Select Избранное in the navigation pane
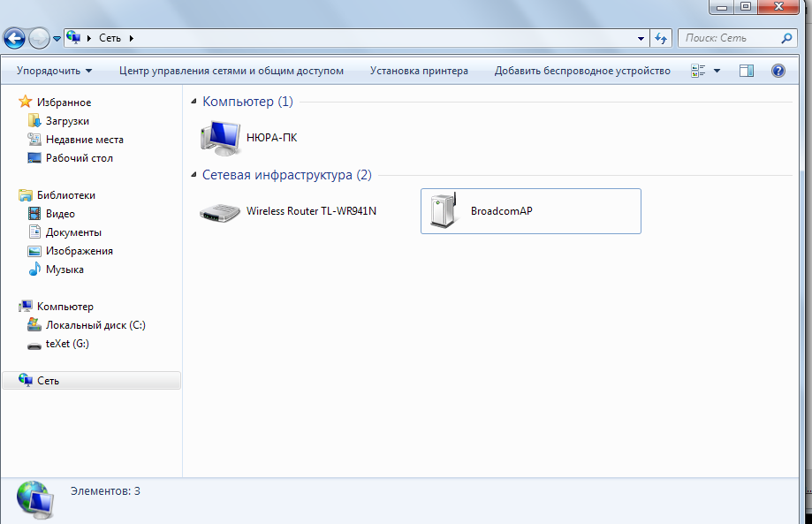 point(55,102)
